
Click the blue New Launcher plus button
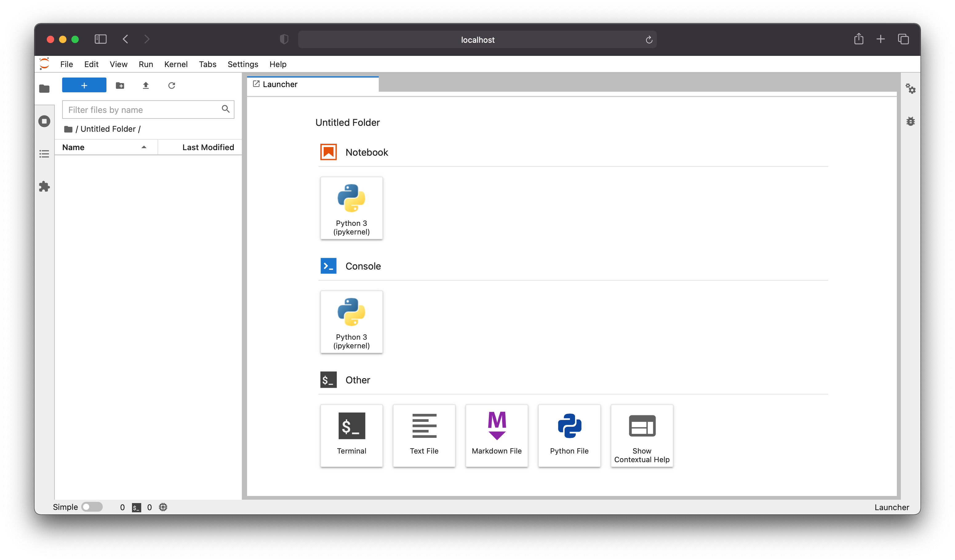coord(84,85)
